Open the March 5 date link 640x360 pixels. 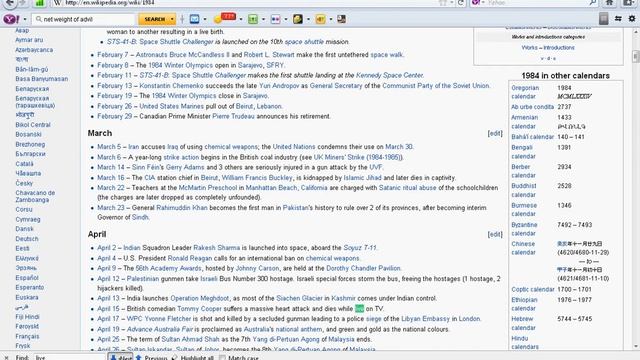coord(109,147)
